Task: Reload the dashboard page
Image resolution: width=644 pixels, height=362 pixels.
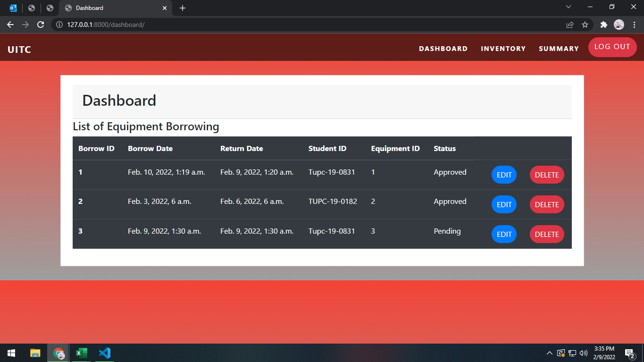Action: 41,25
